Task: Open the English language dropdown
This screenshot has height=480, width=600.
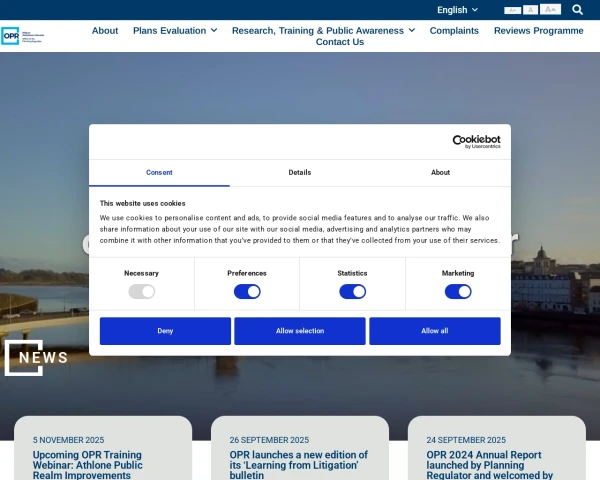Action: pos(457,10)
